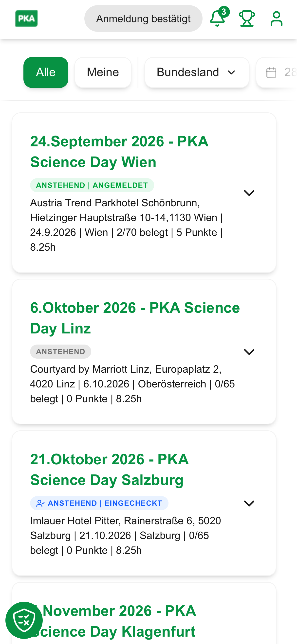Viewport: 298px width, 644px height.
Task: Open the notifications bell
Action: click(217, 19)
